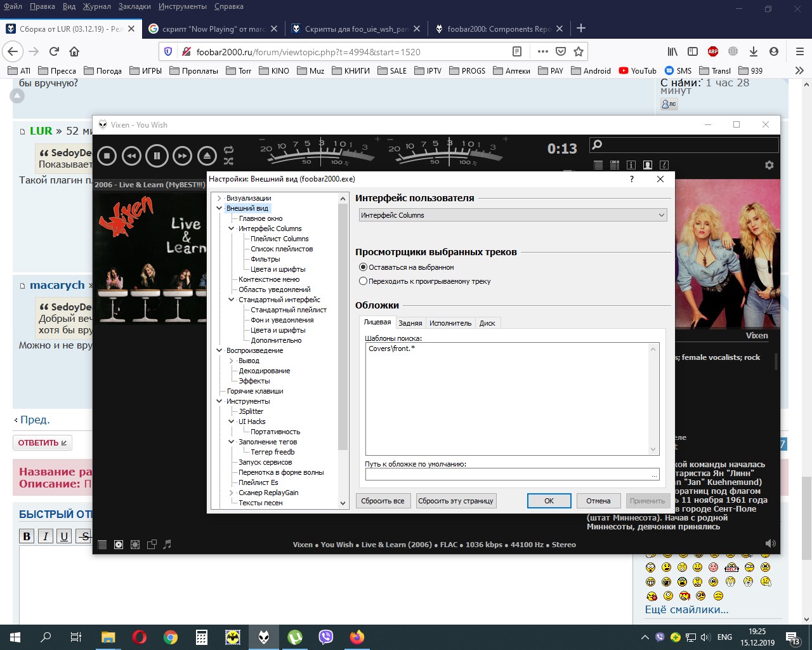
Task: Click the eject/open file button
Action: pos(207,156)
